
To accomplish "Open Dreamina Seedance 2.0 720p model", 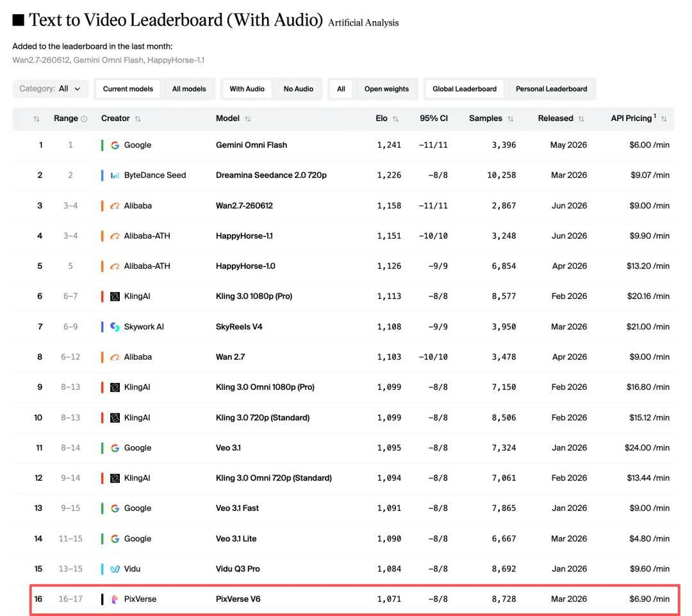I will [x=271, y=175].
